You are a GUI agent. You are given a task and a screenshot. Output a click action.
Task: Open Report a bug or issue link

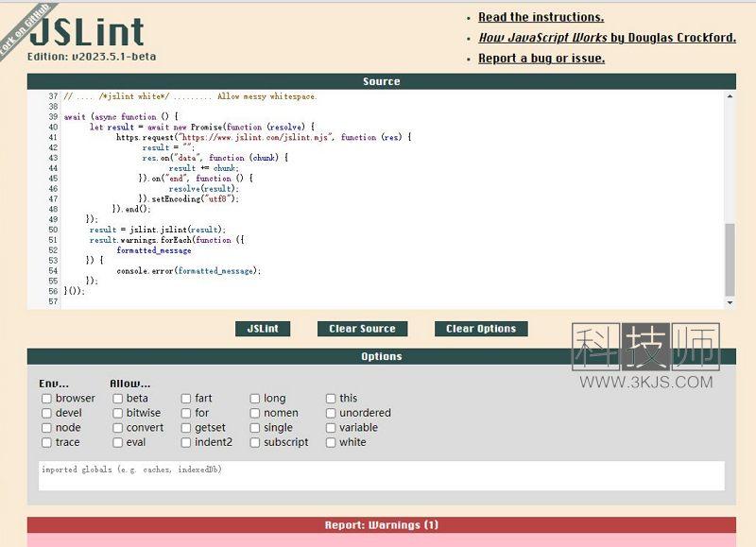(x=541, y=59)
